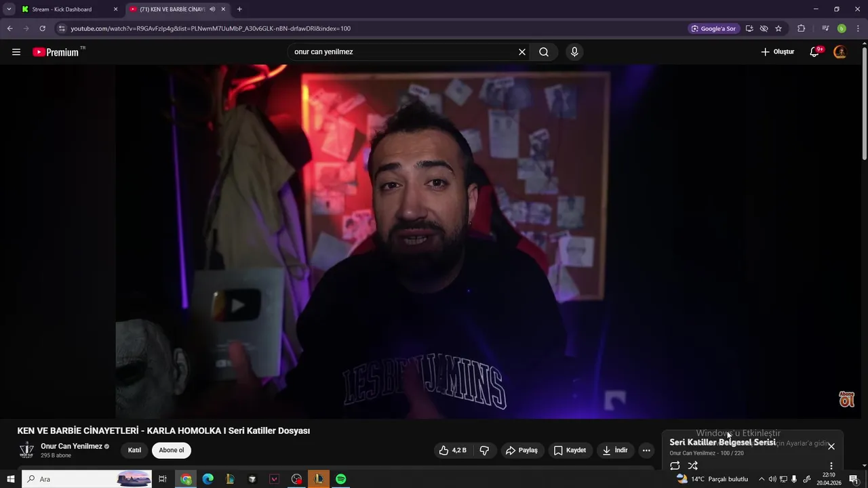Toggle playlist shuffle icon
Image resolution: width=868 pixels, height=488 pixels.
tap(692, 466)
